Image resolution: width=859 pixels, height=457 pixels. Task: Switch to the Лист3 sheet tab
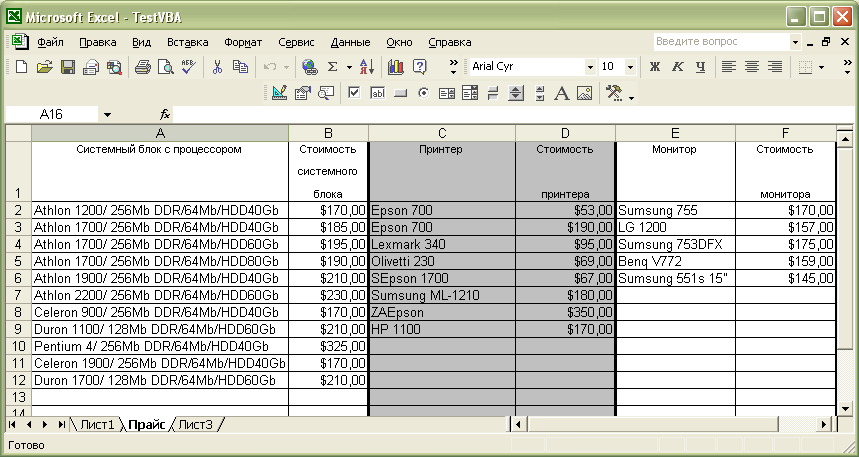[196, 424]
